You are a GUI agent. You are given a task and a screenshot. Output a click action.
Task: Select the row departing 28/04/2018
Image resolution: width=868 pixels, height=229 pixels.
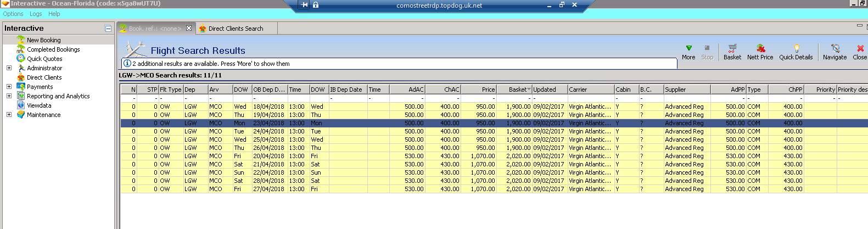pos(494,181)
